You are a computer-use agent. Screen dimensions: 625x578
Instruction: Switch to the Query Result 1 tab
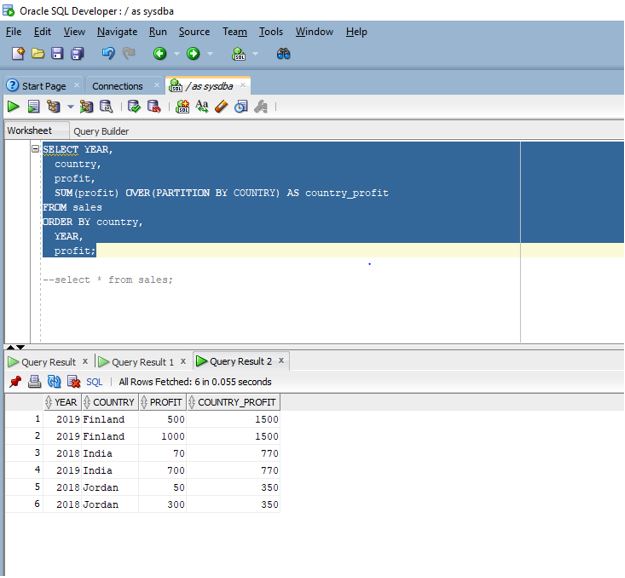point(141,362)
